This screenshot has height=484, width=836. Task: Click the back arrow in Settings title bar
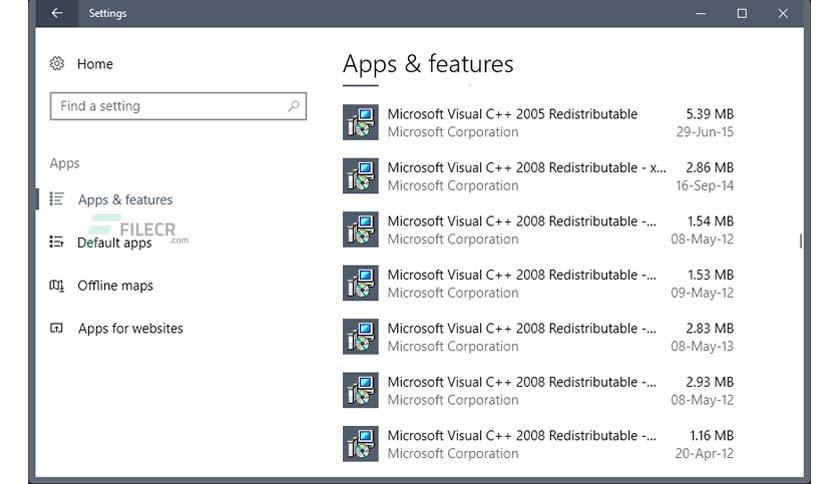click(57, 13)
